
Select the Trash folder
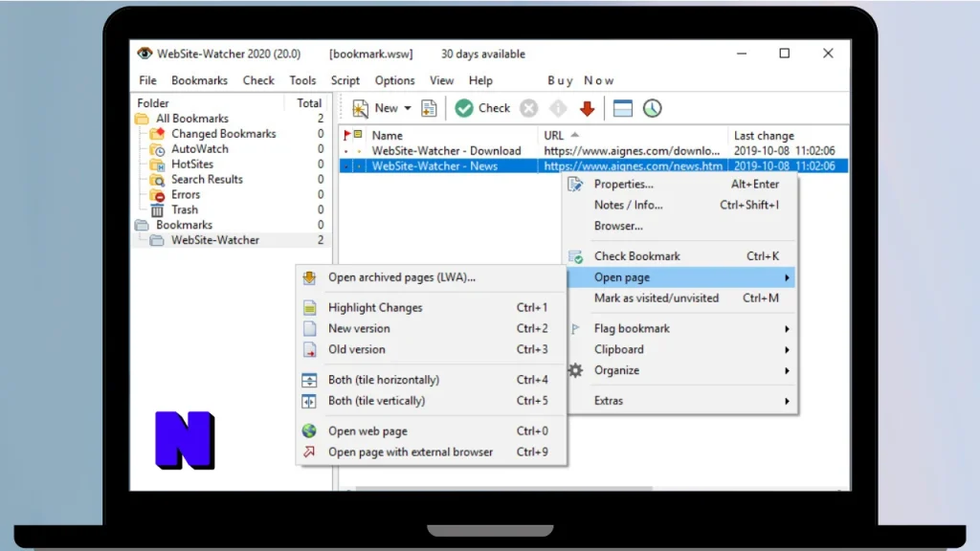(x=185, y=209)
